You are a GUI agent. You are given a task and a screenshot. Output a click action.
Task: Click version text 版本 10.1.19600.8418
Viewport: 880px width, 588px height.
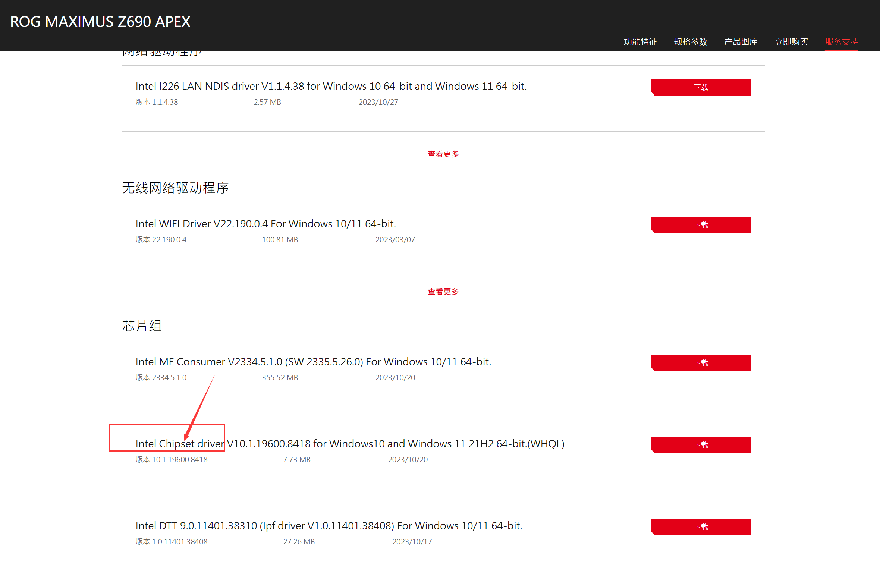coord(172,460)
